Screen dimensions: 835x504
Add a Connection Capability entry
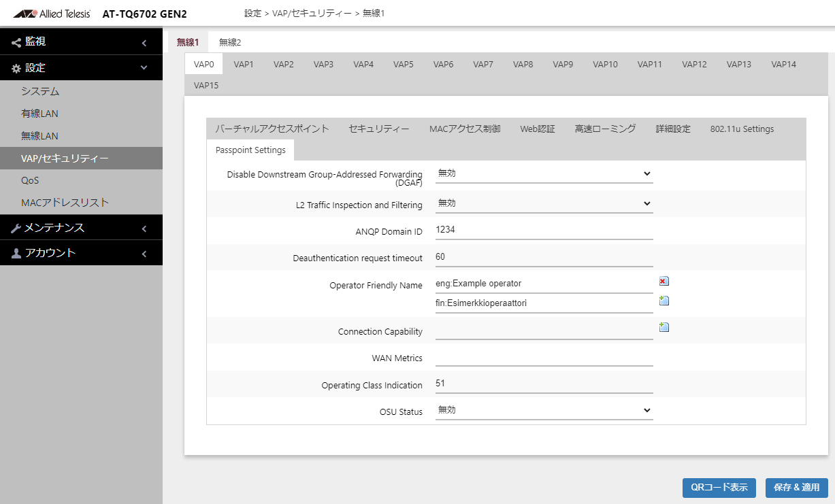[664, 327]
